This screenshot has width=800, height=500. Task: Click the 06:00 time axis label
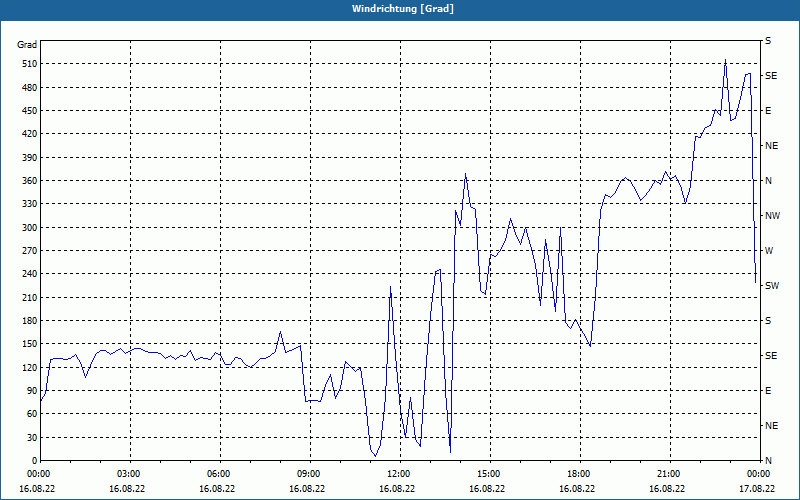(x=218, y=473)
